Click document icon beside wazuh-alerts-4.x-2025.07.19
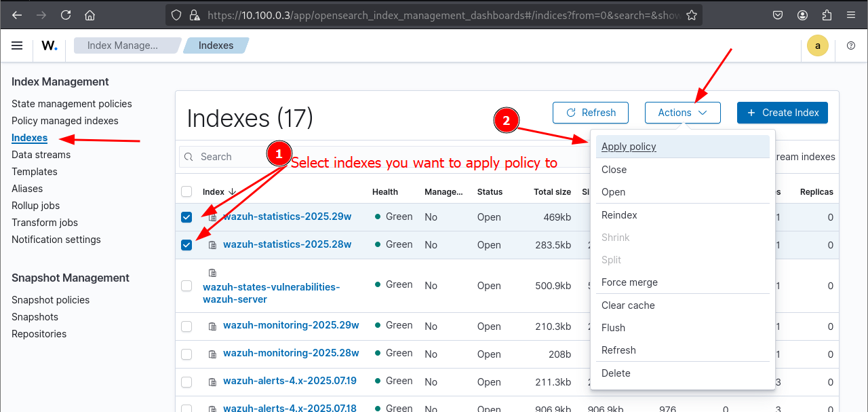The image size is (868, 412). [213, 381]
